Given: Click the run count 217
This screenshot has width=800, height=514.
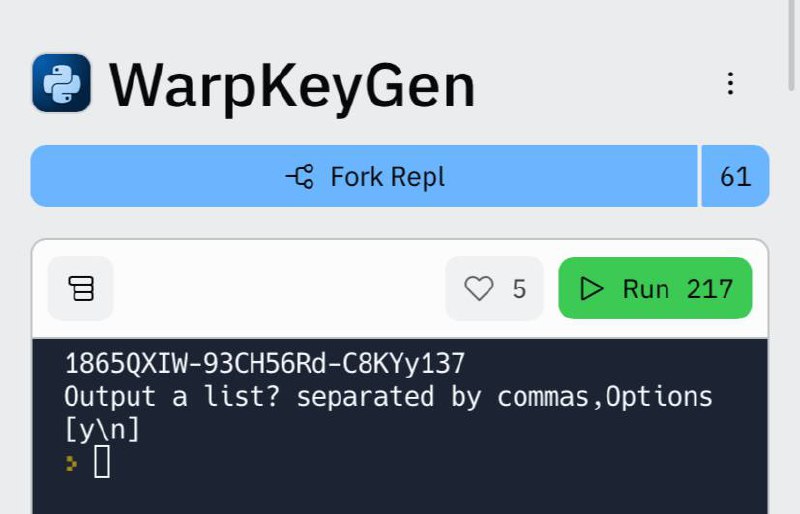Looking at the screenshot, I should point(710,289).
